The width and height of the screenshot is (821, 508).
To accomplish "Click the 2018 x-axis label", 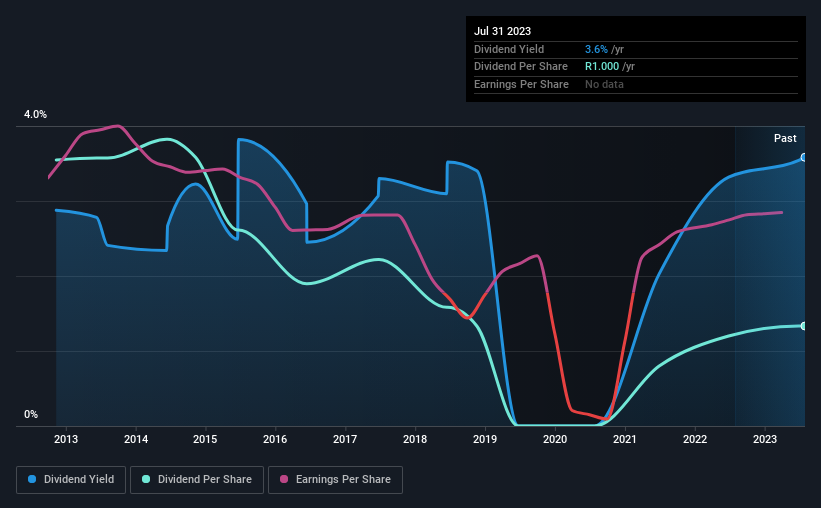I will point(415,439).
